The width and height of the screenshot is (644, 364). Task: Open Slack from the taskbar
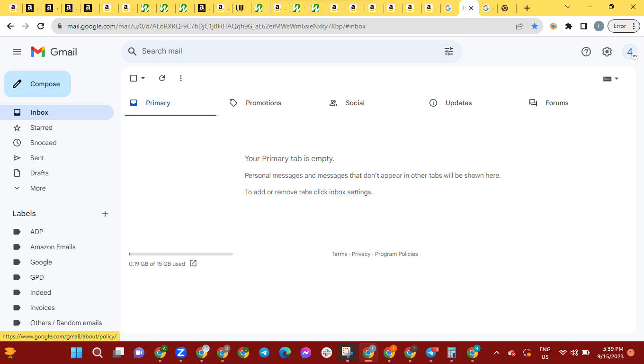(327, 353)
